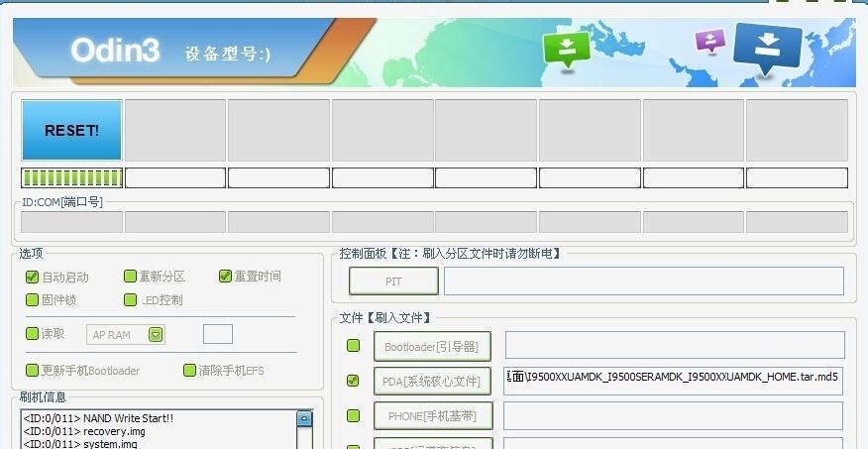
Task: Enable the 读取 dump checkbox
Action: point(32,333)
